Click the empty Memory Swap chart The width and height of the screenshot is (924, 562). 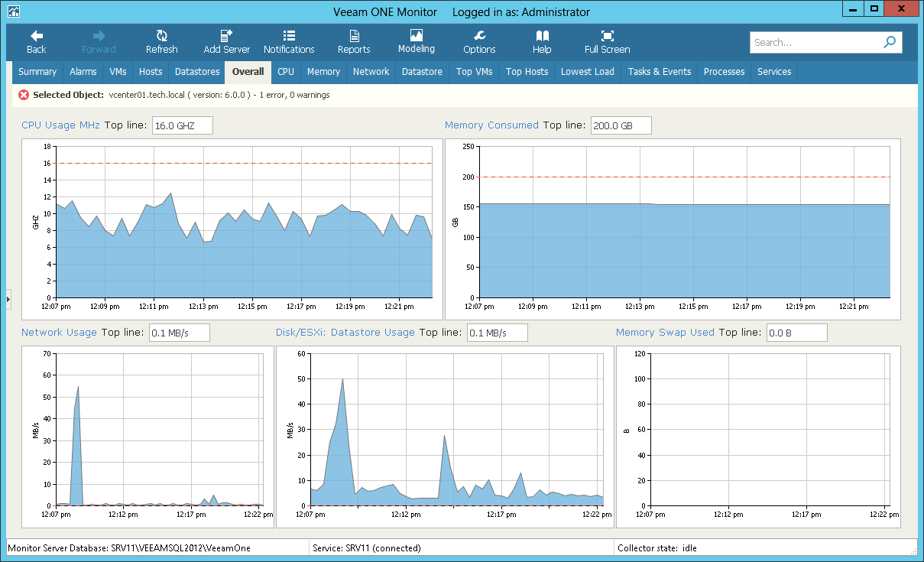pyautogui.click(x=758, y=437)
